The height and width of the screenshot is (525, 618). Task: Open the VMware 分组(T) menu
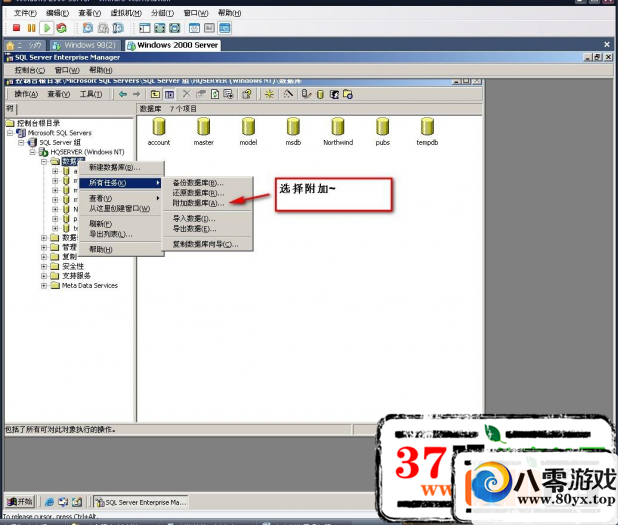pos(162,13)
